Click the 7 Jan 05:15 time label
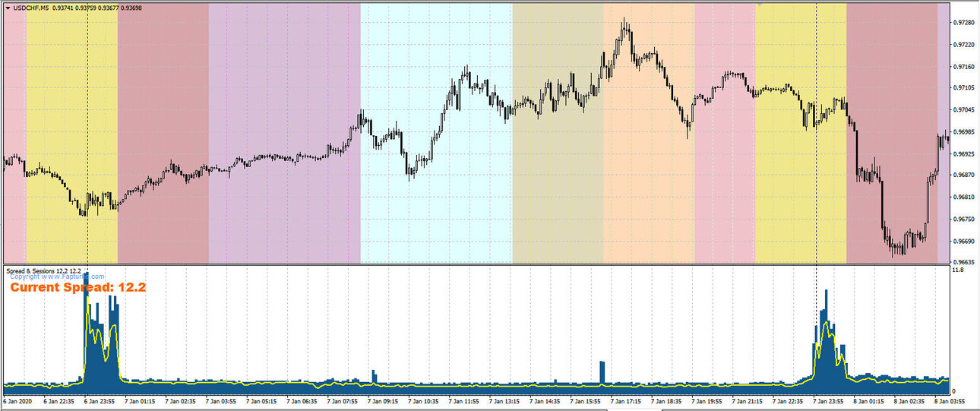This screenshot has height=411, width=980. pyautogui.click(x=260, y=400)
